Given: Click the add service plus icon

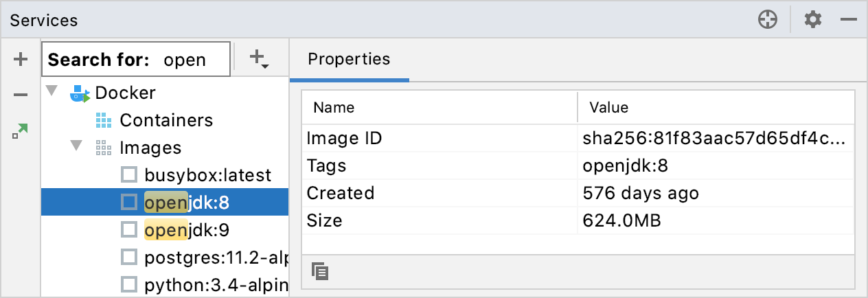Looking at the screenshot, I should pos(21,60).
